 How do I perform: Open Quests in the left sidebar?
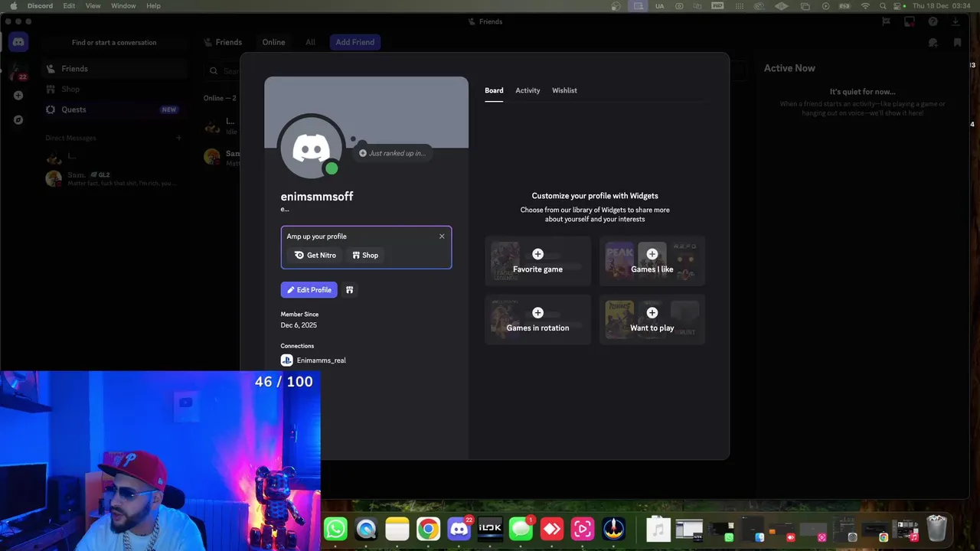114,109
